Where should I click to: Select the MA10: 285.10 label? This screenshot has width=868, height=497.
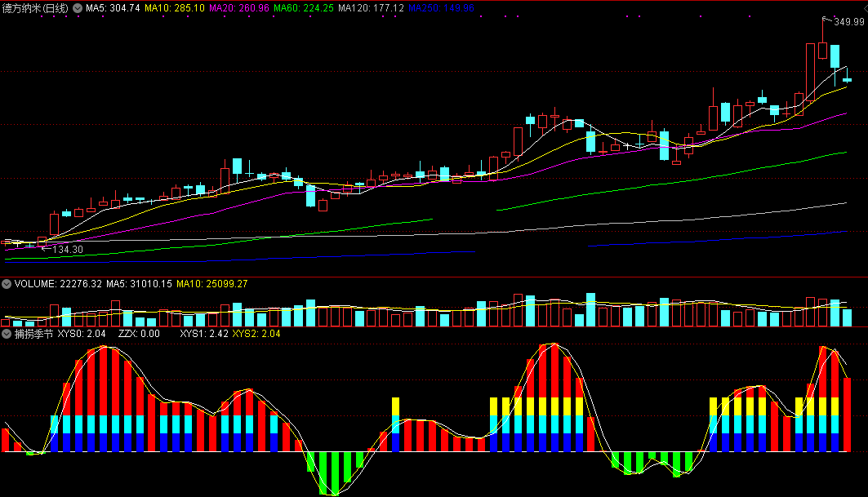click(x=175, y=8)
